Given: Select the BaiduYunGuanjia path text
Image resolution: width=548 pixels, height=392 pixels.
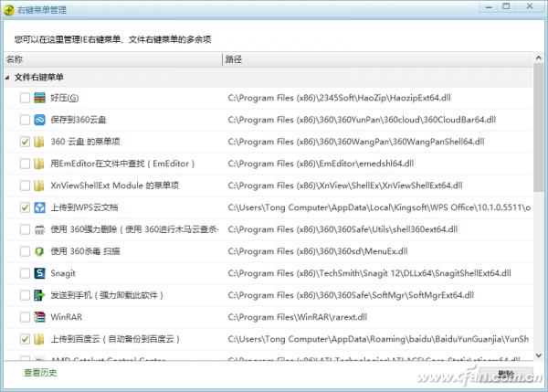Looking at the screenshot, I should click(x=378, y=339).
